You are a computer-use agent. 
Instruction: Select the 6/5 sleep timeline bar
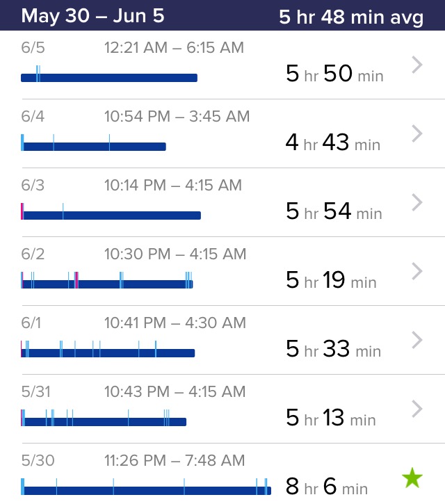click(109, 77)
